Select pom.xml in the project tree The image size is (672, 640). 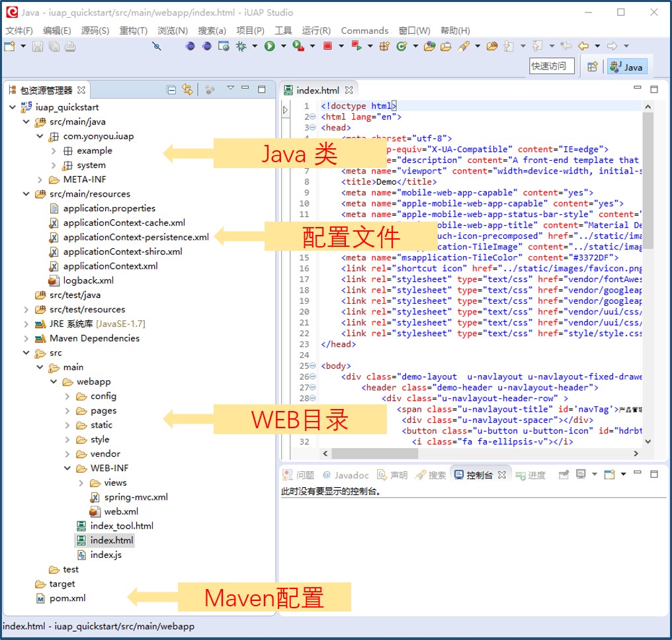coord(67,598)
